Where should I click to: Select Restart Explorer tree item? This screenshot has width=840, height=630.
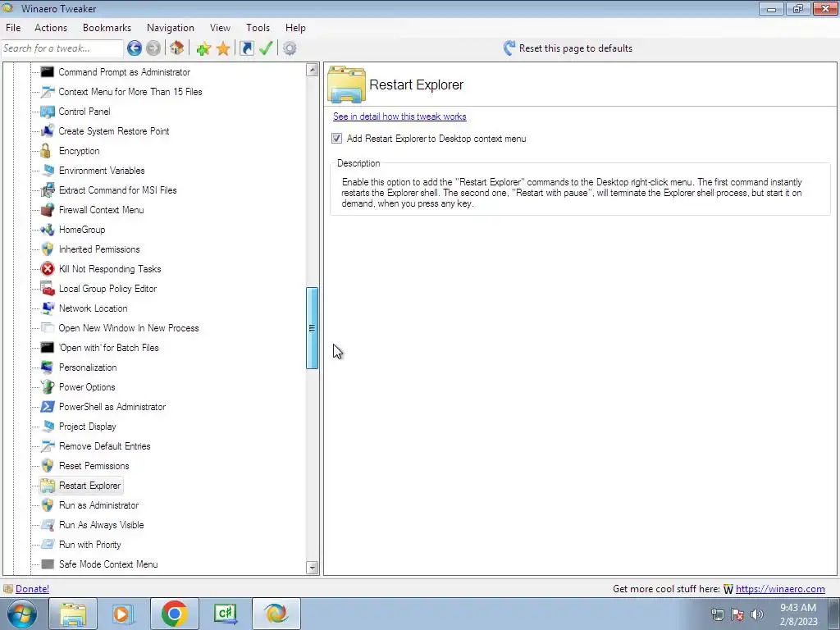point(90,486)
